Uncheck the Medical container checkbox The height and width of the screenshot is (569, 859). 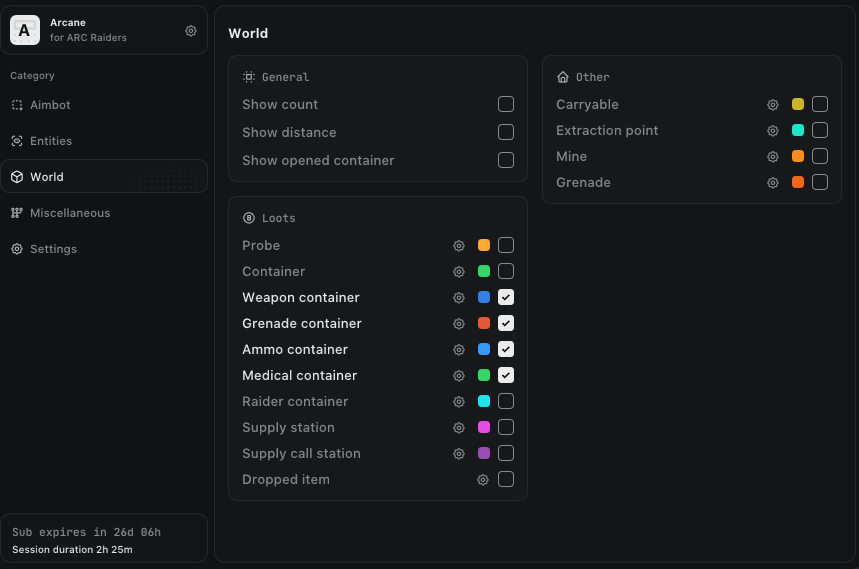[x=506, y=376]
